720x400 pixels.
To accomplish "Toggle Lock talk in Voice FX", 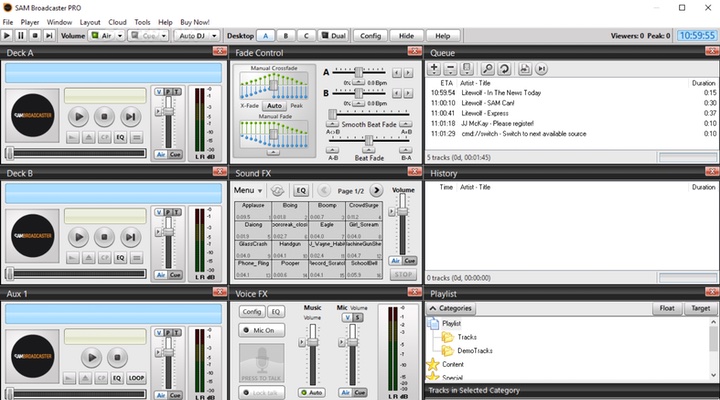I will pyautogui.click(x=262, y=393).
